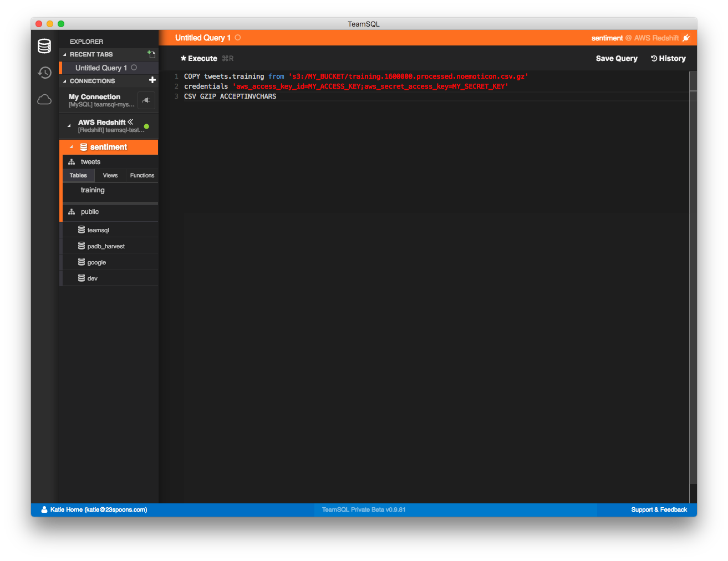This screenshot has height=561, width=728.
Task: Open Support & Feedback link
Action: click(x=659, y=509)
